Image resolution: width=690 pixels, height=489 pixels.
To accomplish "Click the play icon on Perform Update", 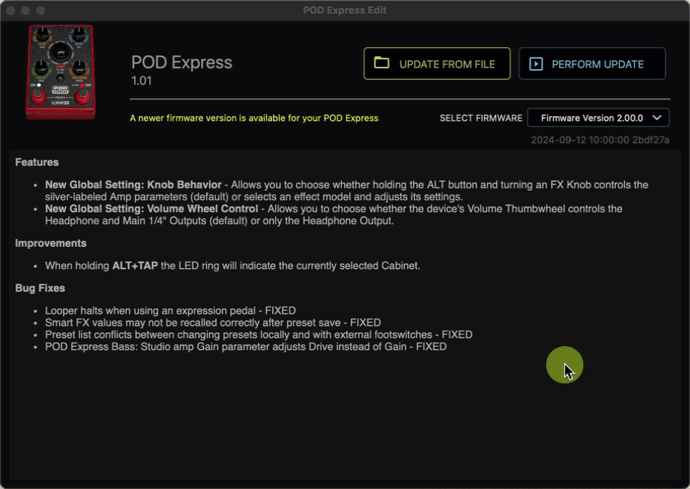I will (x=536, y=64).
